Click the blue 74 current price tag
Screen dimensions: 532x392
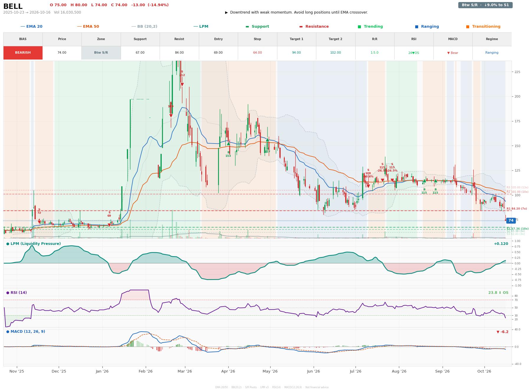pyautogui.click(x=511, y=220)
